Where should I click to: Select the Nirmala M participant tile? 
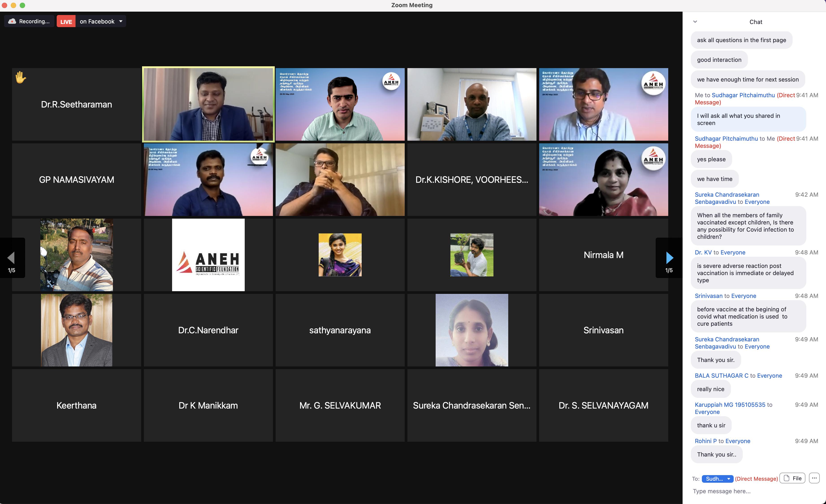(603, 255)
